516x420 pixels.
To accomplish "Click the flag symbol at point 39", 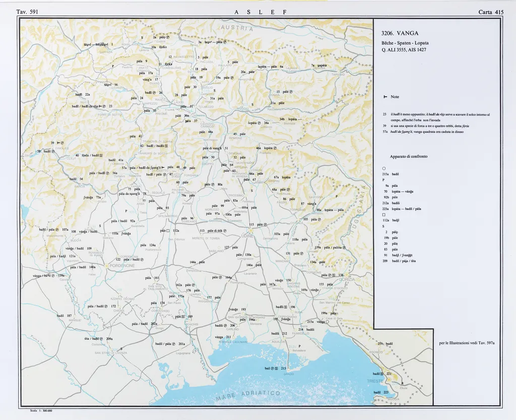I will tap(59, 143).
